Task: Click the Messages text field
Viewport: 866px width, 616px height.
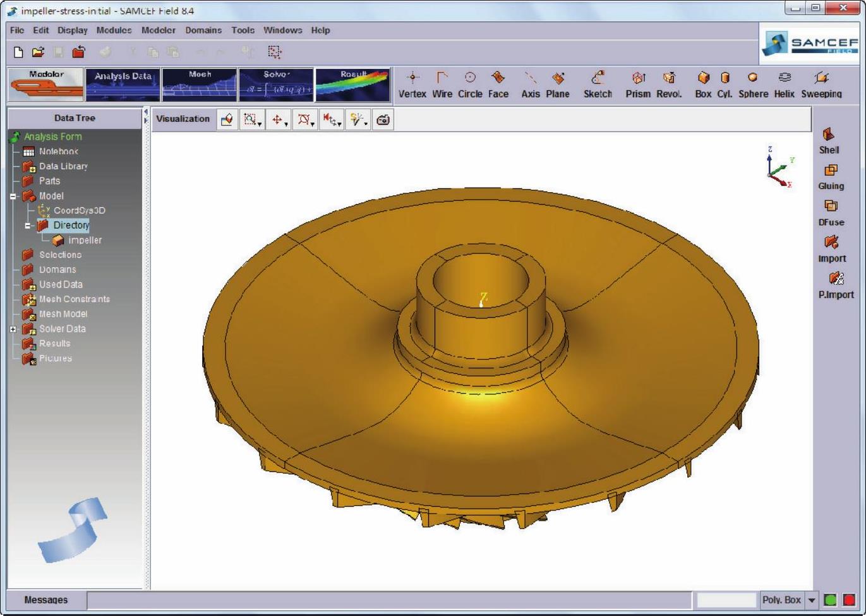Action: 388,600
